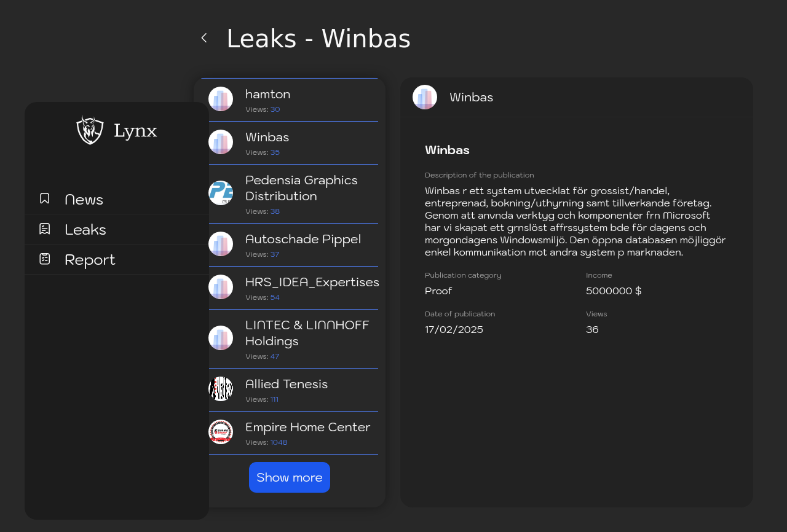Click the LINTEC & LINNHOFF Holdings avatar
787x532 pixels.
click(221, 338)
